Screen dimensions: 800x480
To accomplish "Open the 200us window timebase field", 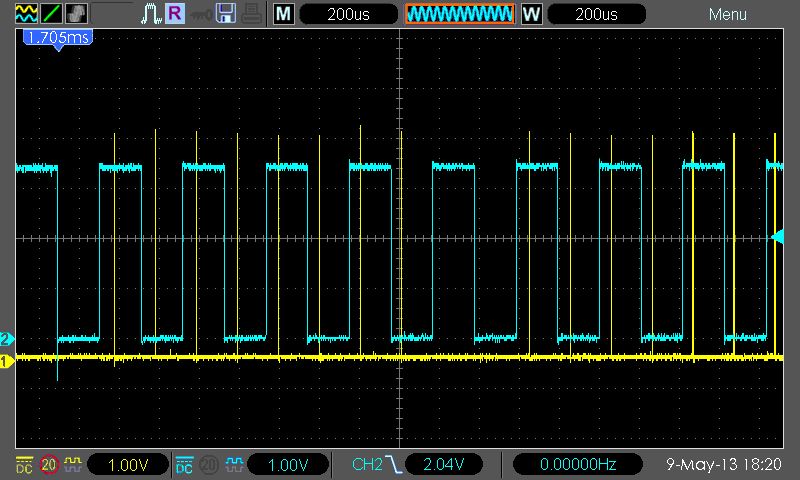I will tap(596, 14).
